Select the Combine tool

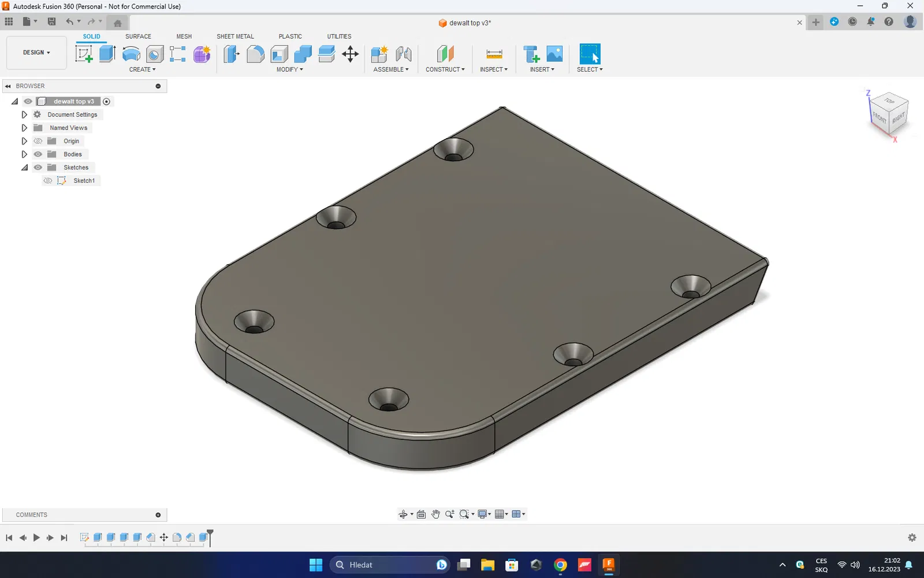pyautogui.click(x=303, y=54)
